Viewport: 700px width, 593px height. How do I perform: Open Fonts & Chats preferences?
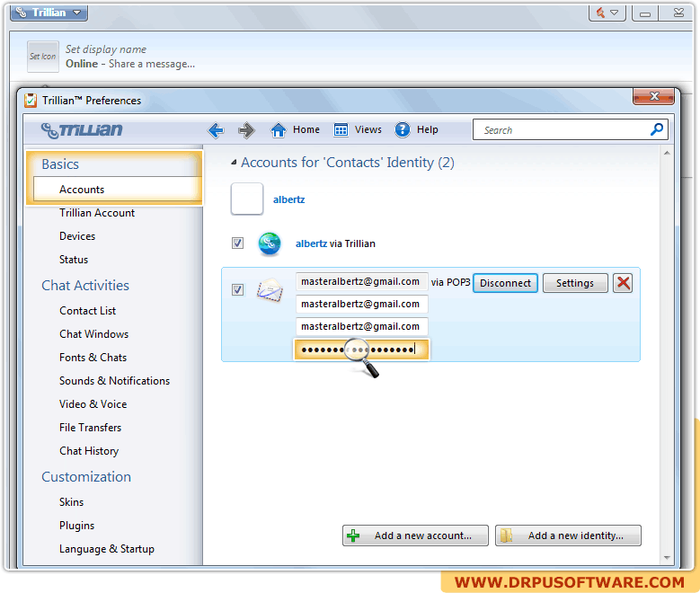pos(93,358)
